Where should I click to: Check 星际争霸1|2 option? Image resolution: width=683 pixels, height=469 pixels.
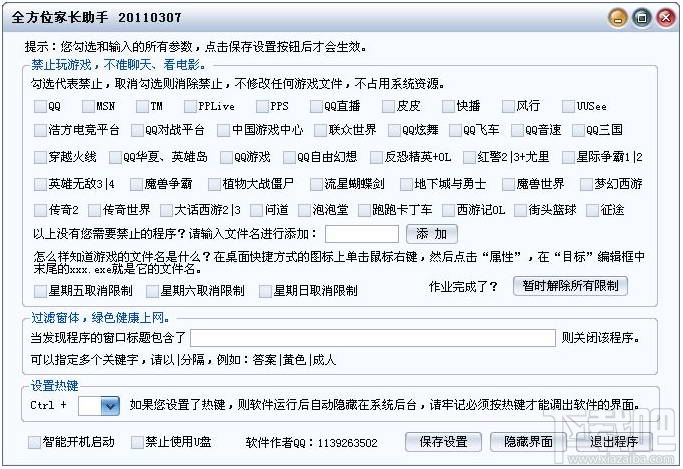tap(568, 157)
